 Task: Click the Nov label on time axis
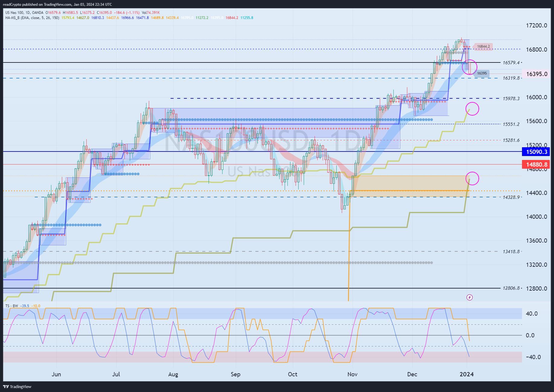click(352, 374)
